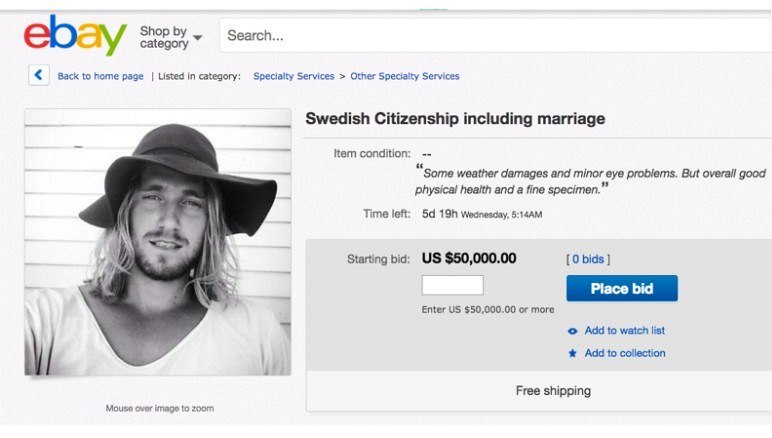Click the blue back arrow icon
This screenshot has height=438, width=772.
[39, 75]
